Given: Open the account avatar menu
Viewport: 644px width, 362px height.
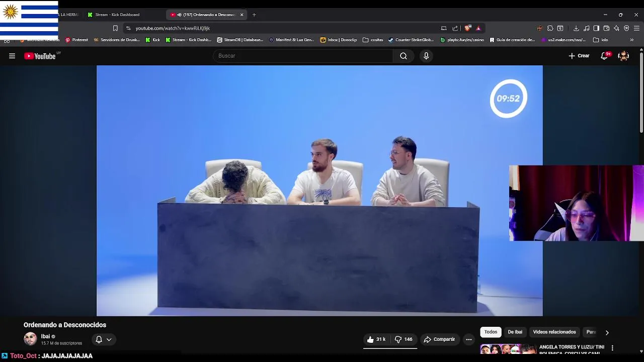Looking at the screenshot, I should (x=623, y=56).
